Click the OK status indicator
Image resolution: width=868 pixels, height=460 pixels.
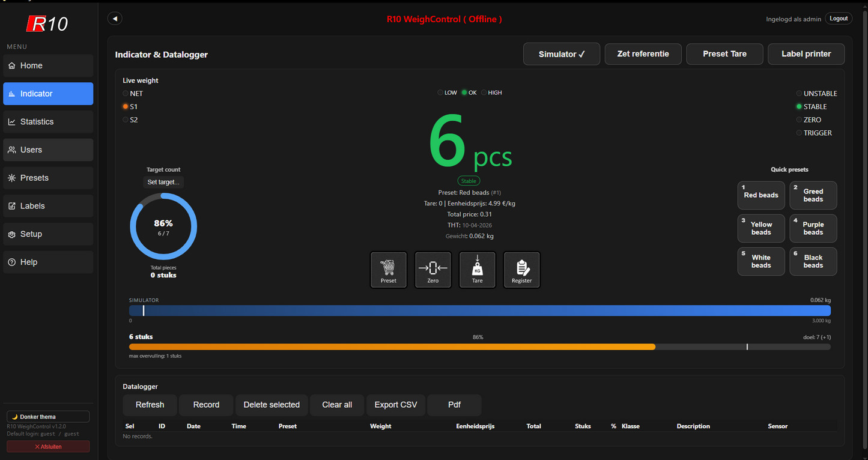(469, 92)
